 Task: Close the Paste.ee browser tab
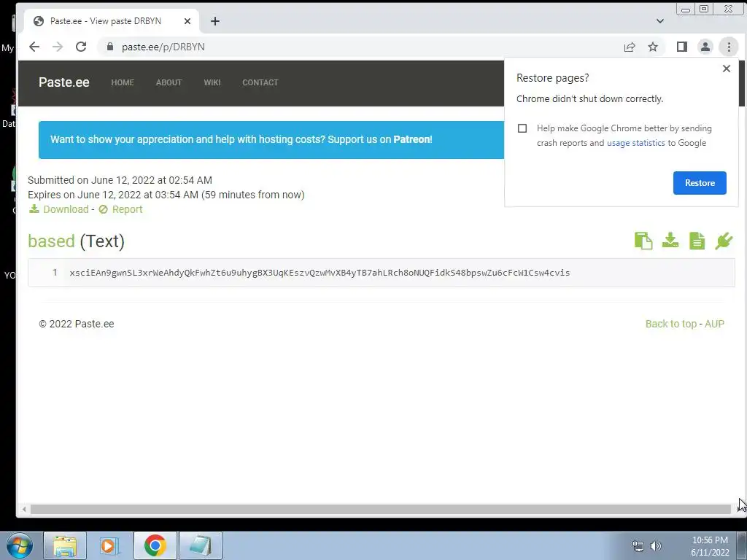187,21
